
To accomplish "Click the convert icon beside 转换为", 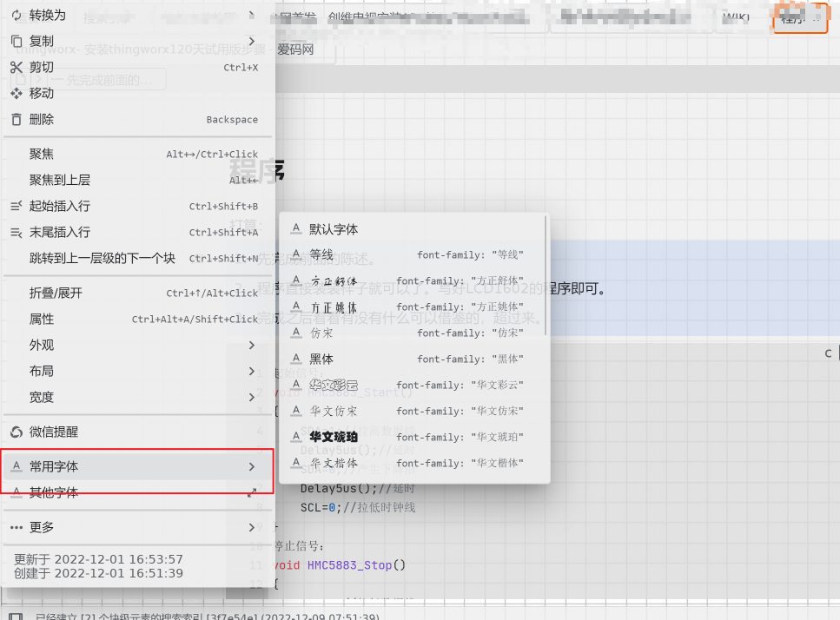I will pos(17,15).
